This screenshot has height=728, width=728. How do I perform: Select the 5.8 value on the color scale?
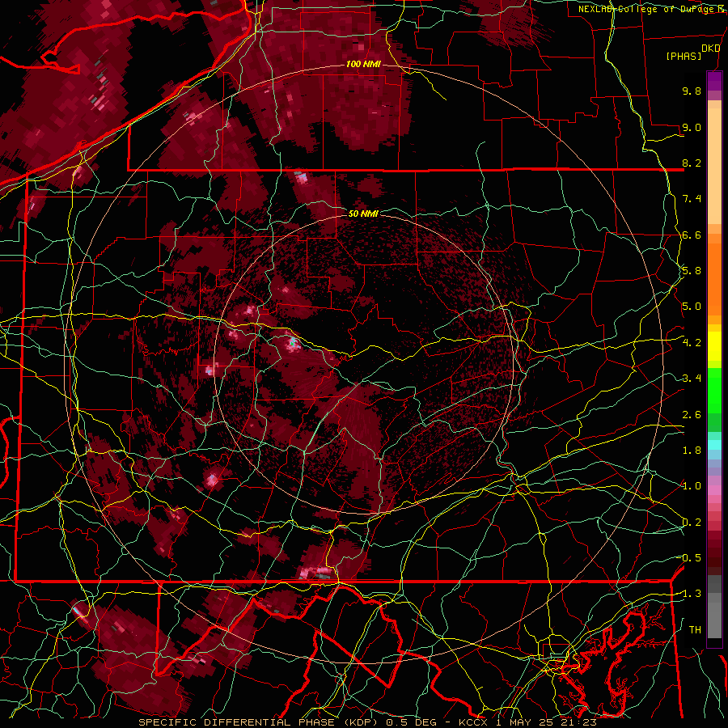pyautogui.click(x=692, y=271)
